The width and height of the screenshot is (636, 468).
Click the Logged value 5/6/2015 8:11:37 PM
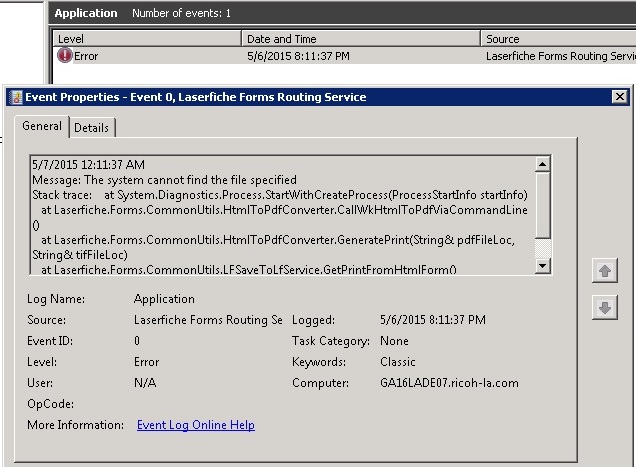coord(433,320)
